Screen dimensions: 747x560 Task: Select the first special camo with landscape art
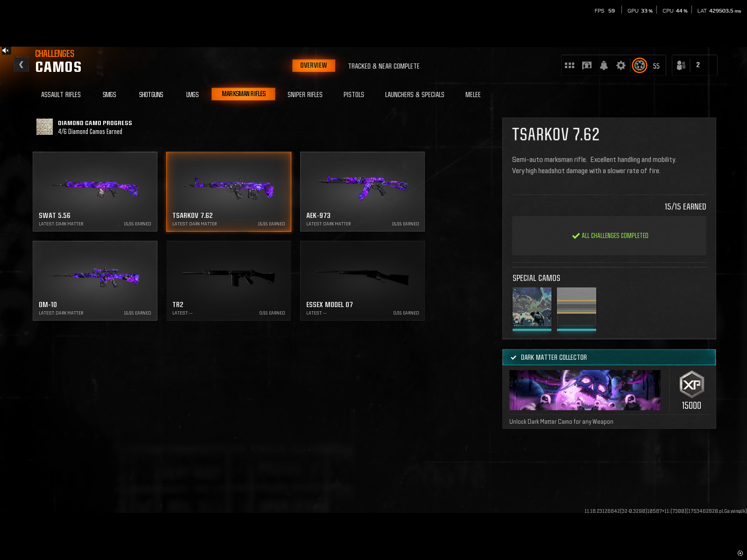[x=532, y=307]
